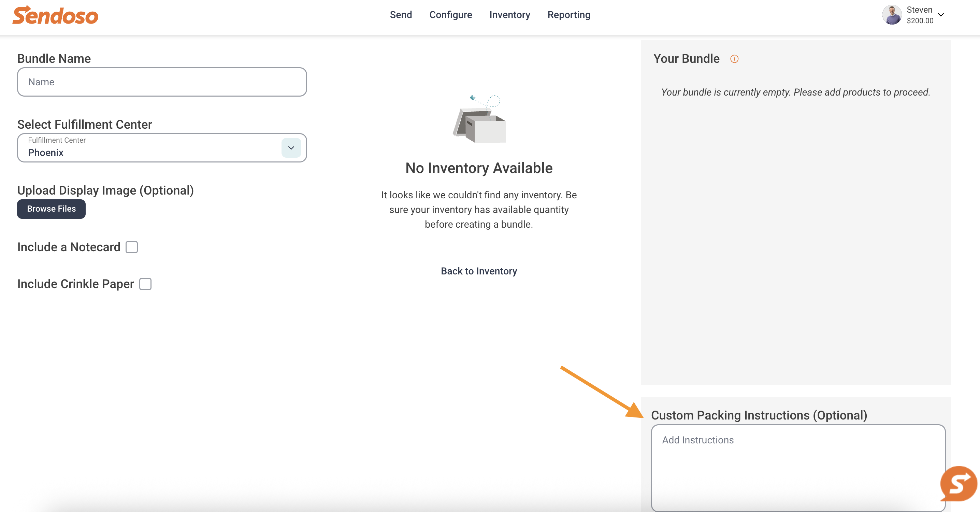Click the Browse Files button
This screenshot has height=512, width=980.
pyautogui.click(x=52, y=209)
